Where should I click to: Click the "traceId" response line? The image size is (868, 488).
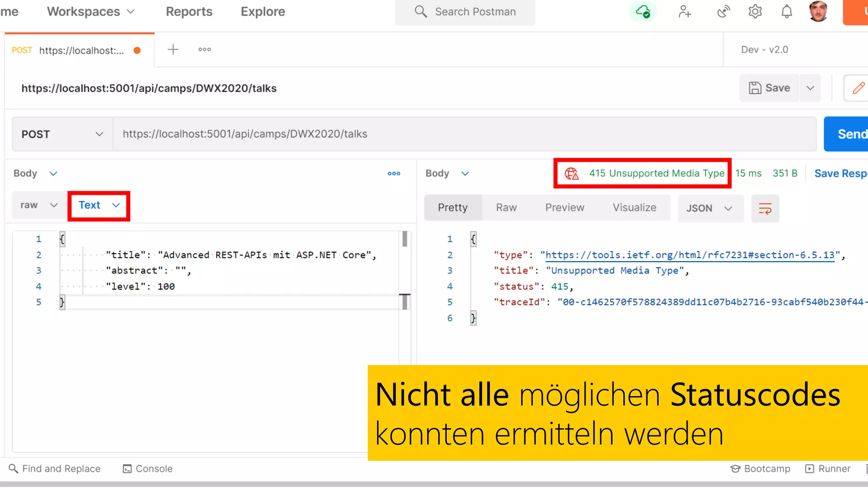681,302
